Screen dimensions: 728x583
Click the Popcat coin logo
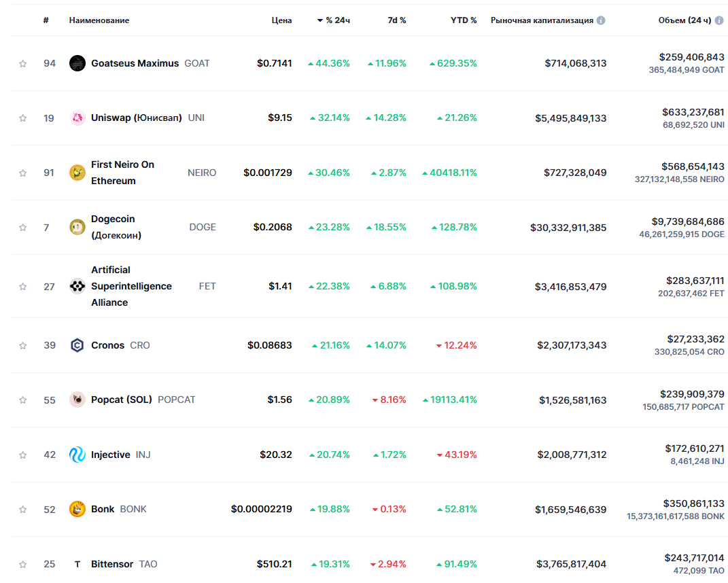click(x=77, y=400)
